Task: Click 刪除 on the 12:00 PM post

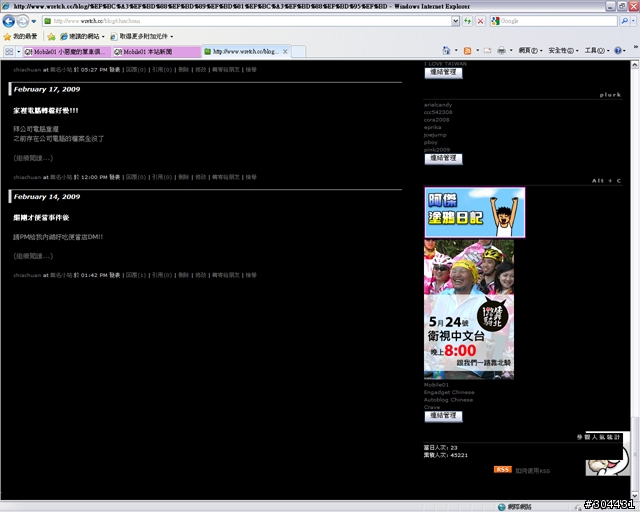Action: [184, 177]
